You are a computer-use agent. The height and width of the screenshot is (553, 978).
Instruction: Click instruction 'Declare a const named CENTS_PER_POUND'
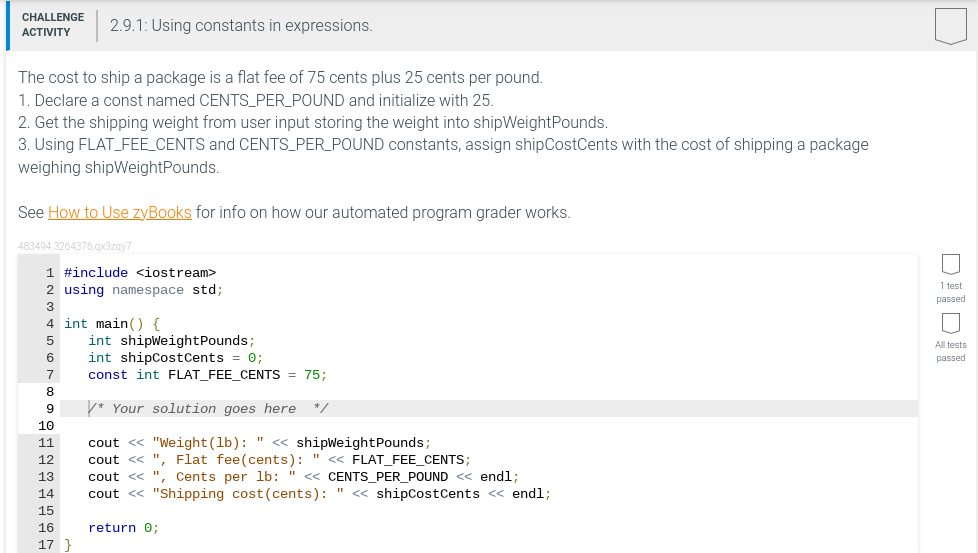256,100
